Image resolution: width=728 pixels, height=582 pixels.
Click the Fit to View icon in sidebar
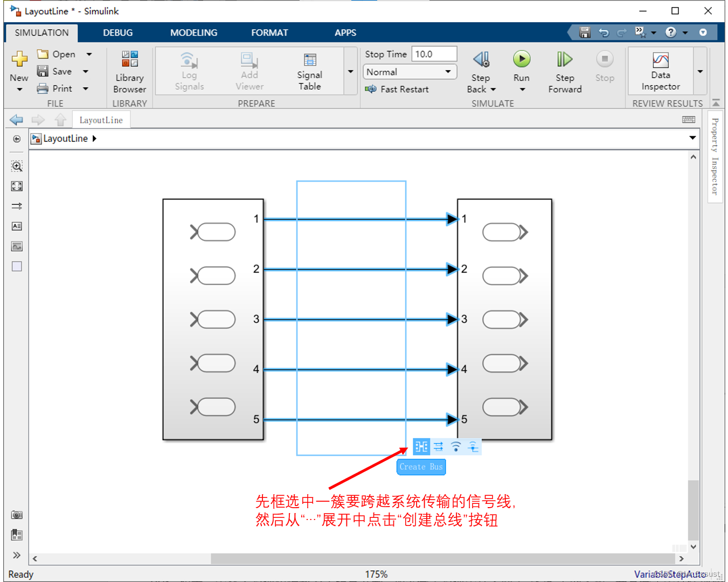click(x=17, y=186)
